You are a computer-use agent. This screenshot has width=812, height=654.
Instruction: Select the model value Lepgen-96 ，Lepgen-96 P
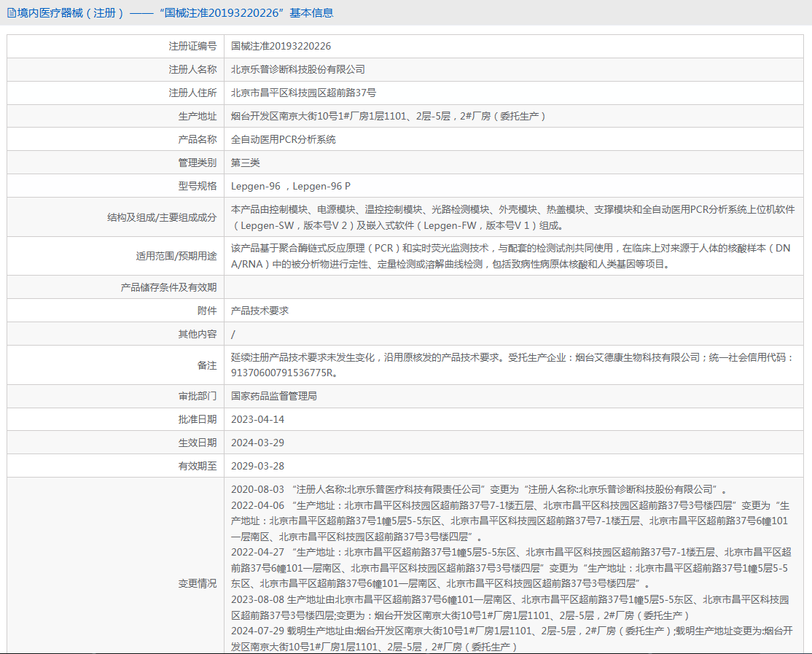click(291, 186)
